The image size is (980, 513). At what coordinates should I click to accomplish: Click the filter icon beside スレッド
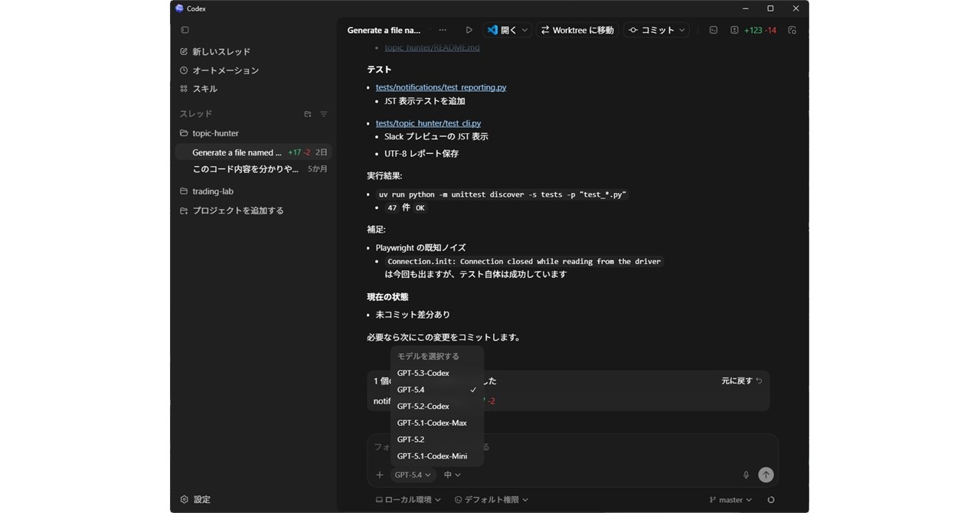click(324, 114)
